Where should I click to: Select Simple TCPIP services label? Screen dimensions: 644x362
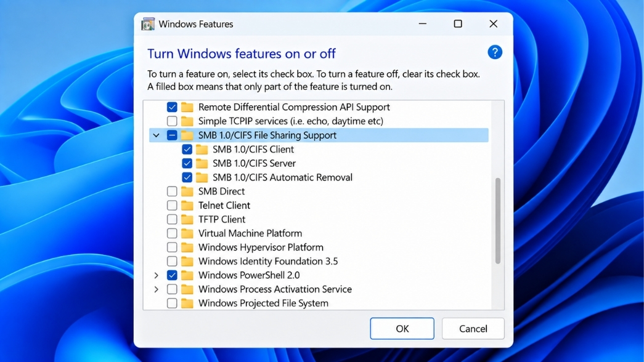click(291, 121)
